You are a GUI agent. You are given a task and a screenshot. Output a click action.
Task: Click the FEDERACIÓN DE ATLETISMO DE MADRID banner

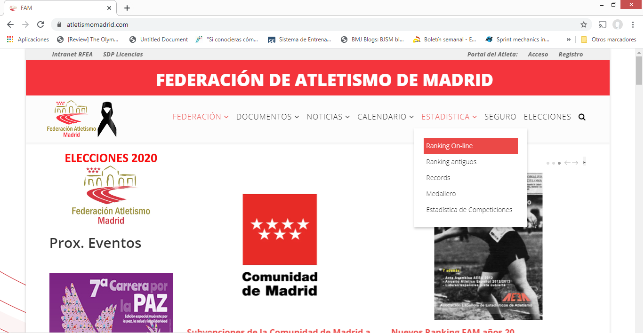click(x=318, y=78)
